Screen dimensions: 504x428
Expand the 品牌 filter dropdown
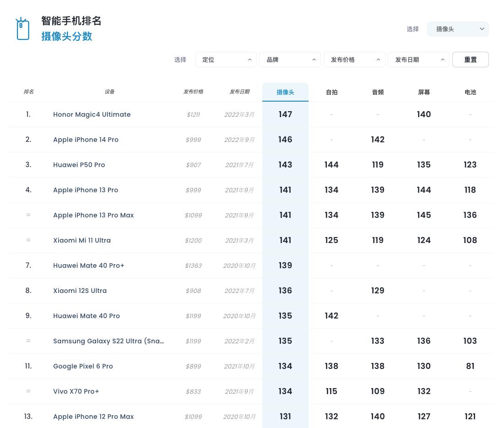click(290, 60)
